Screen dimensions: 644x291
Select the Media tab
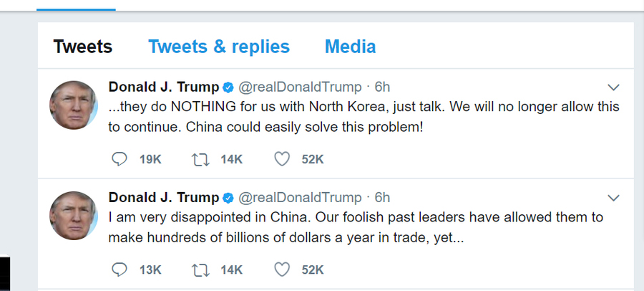click(x=350, y=47)
